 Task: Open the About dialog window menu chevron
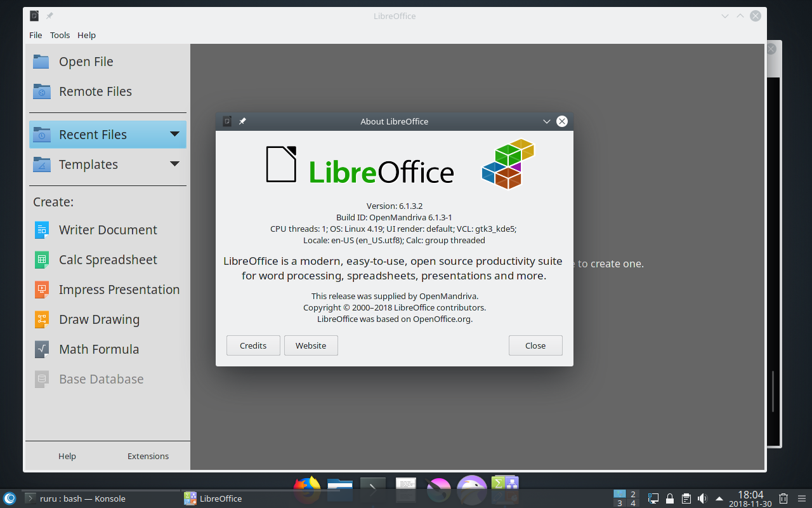[x=547, y=121]
